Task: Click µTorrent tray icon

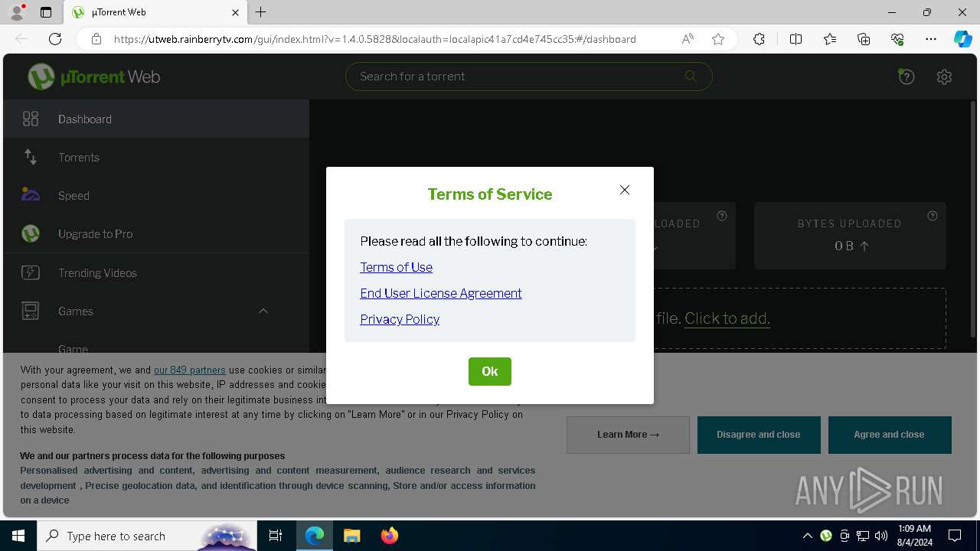Action: pyautogui.click(x=826, y=536)
